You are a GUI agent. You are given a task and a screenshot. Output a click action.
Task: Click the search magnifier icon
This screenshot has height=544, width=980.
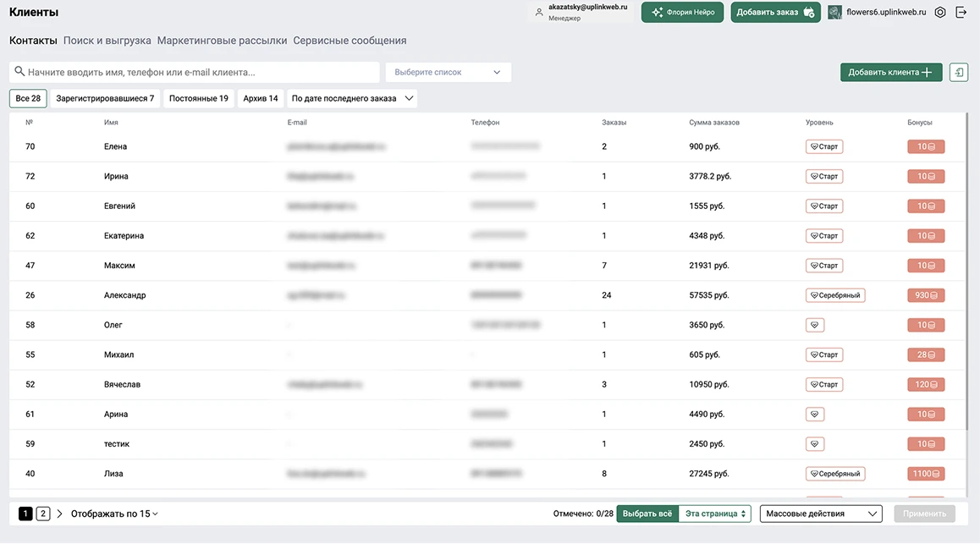pyautogui.click(x=19, y=72)
